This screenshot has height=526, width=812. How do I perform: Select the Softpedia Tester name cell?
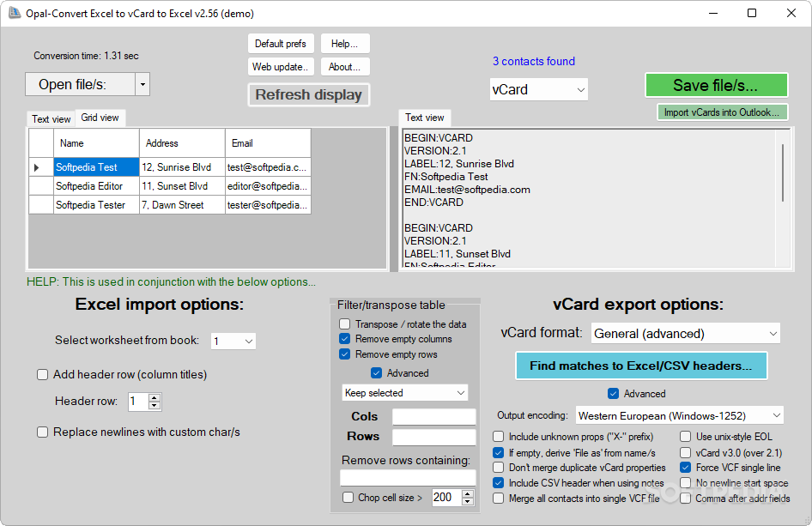(96, 205)
